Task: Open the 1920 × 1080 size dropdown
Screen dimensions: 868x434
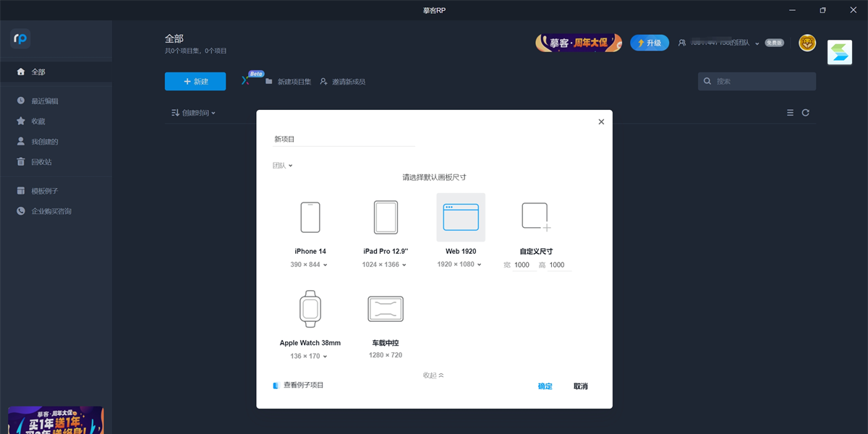Action: pyautogui.click(x=459, y=265)
